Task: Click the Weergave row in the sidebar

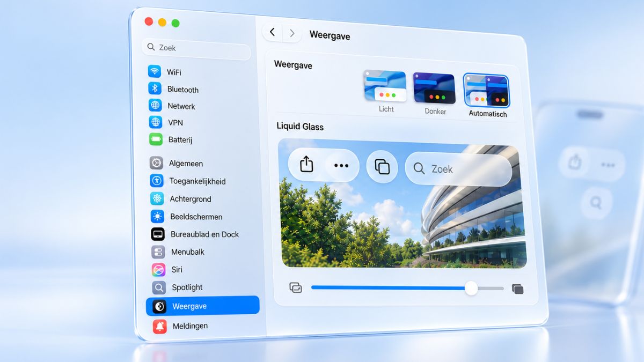Action: pyautogui.click(x=203, y=306)
